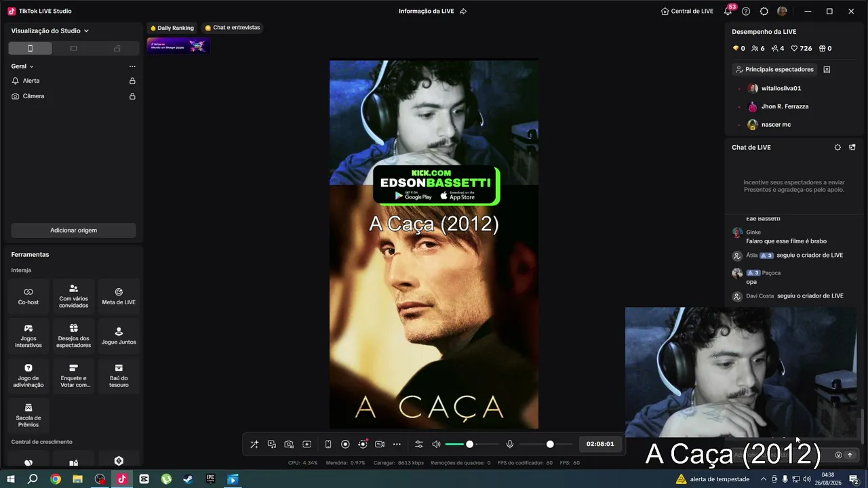Mute the speaker output
The height and width of the screenshot is (488, 868).
(x=436, y=444)
